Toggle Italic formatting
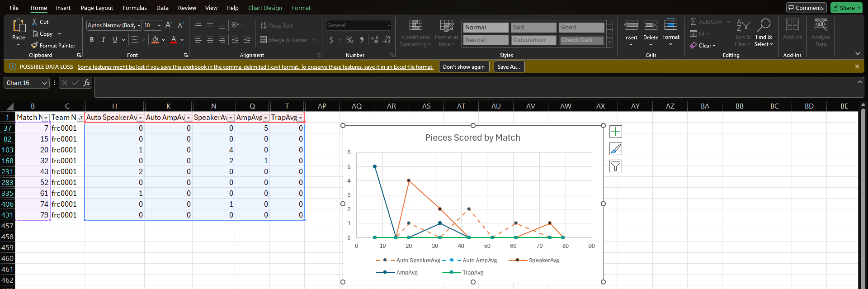Image resolution: width=868 pixels, height=289 pixels. (104, 40)
